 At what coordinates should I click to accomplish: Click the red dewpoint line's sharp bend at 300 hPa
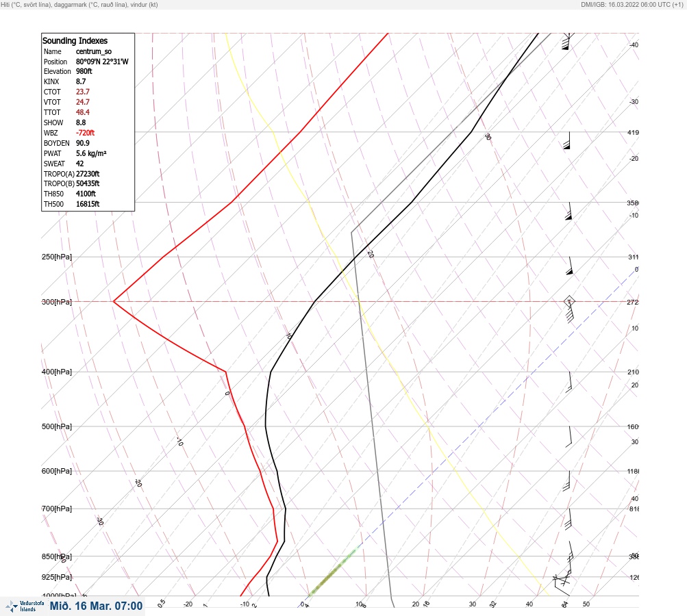(114, 301)
